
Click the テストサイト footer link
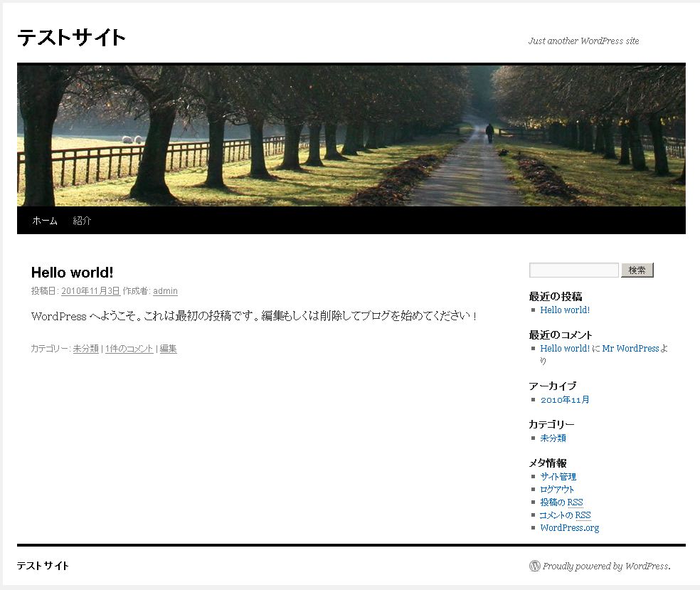point(43,566)
